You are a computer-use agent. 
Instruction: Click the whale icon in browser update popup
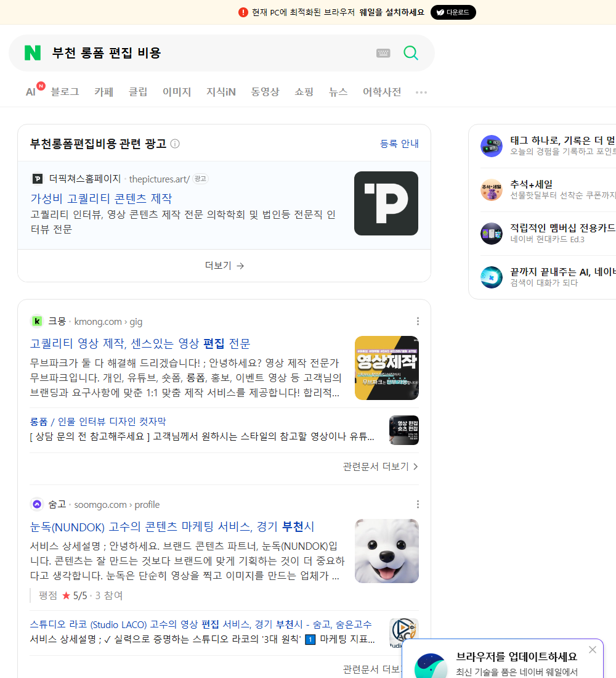pyautogui.click(x=431, y=666)
